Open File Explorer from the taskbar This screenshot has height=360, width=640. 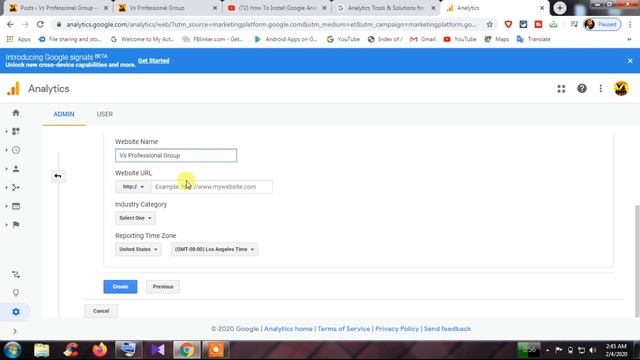(42, 350)
